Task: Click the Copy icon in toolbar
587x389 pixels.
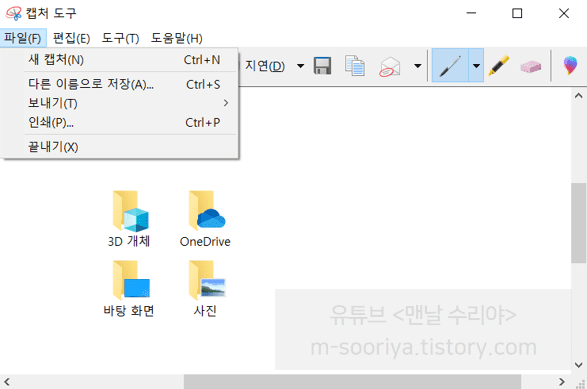Action: pos(355,66)
